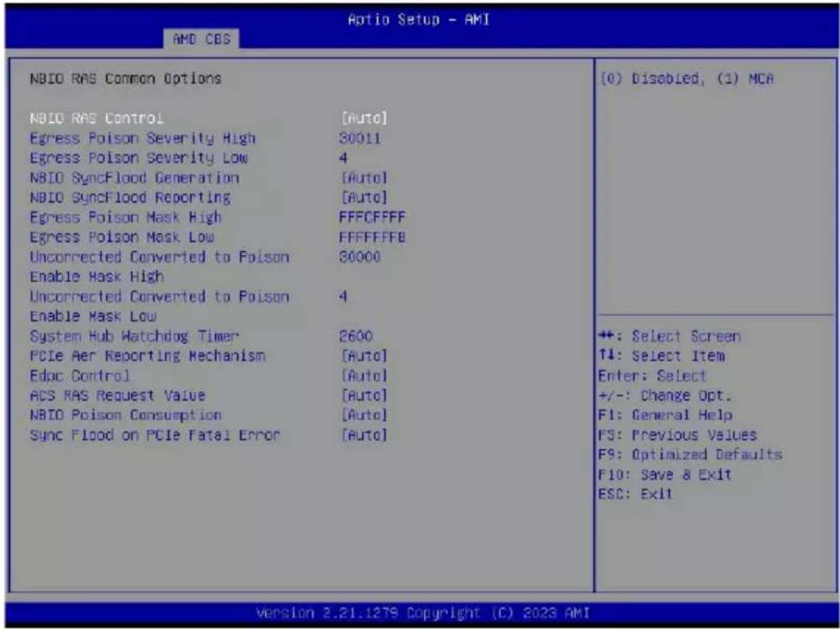Edit Enable Mask High value 30000
840x630 pixels.
click(359, 257)
